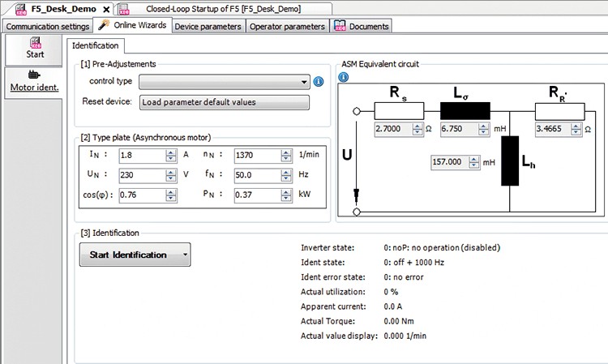Image resolution: width=608 pixels, height=364 pixels.
Task: Open the Documents tab
Action: (x=362, y=26)
